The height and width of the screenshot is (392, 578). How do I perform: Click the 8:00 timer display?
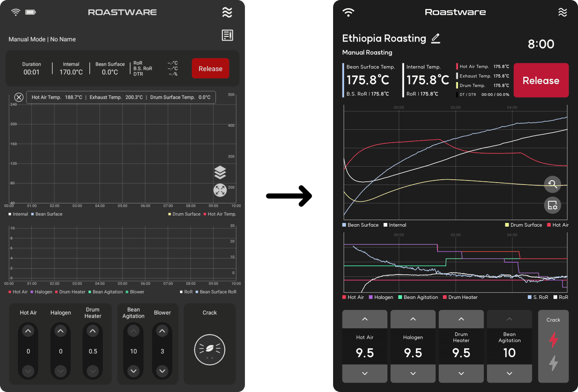[x=541, y=44]
